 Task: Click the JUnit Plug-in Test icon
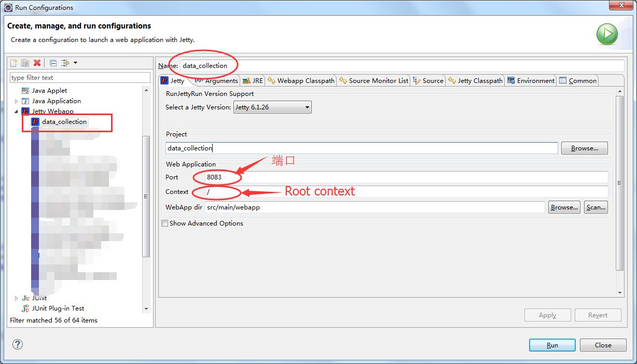coord(26,309)
